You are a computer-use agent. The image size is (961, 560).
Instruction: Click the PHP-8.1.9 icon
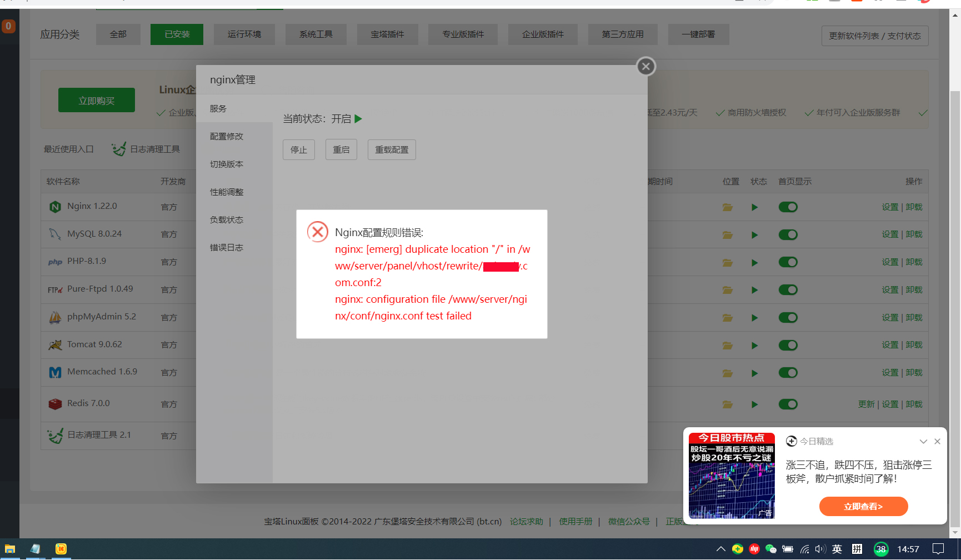55,262
